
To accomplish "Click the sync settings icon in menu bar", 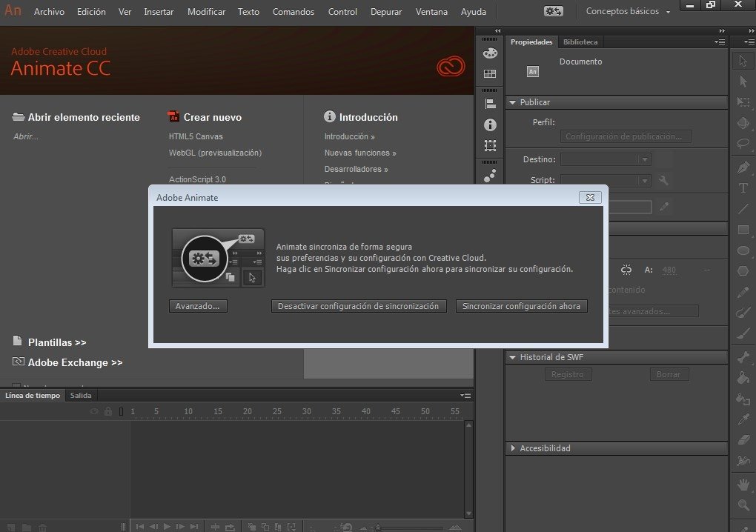I will [x=553, y=11].
